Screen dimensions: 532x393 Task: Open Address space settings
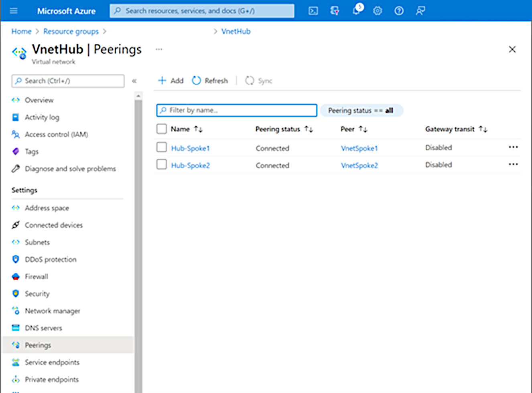(x=47, y=208)
